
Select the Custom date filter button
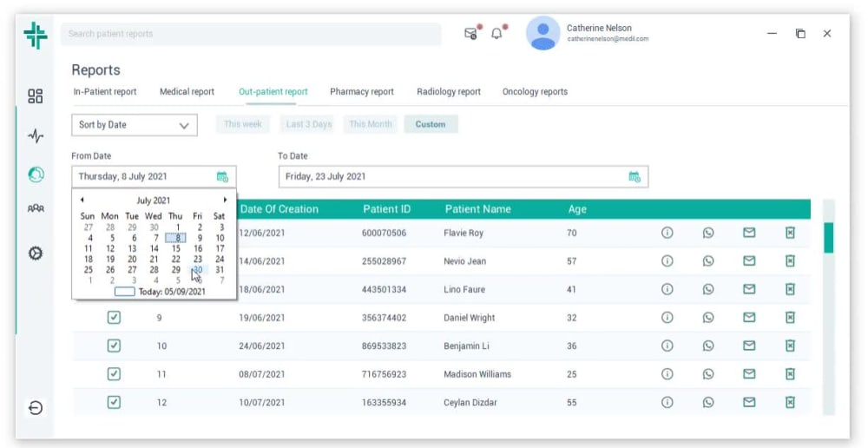[x=431, y=124]
